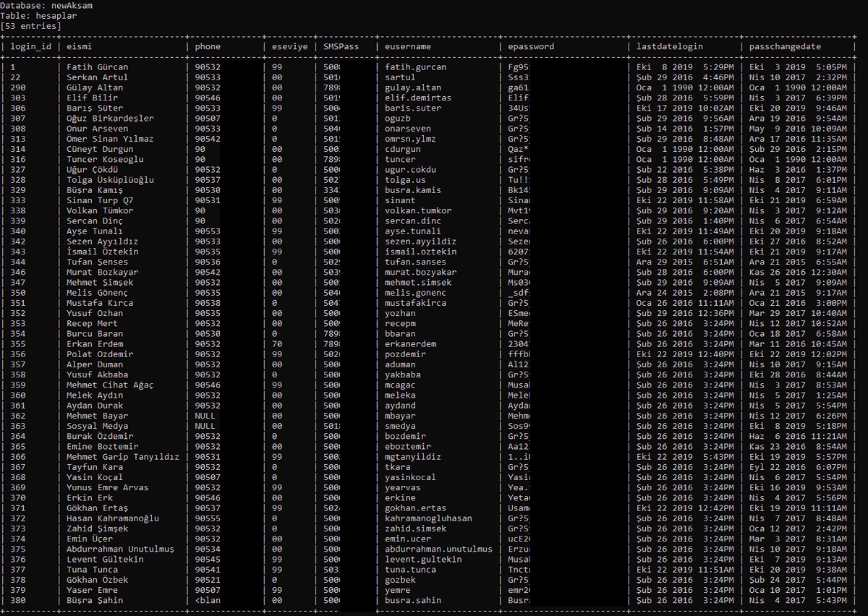The image size is (868, 616).
Task: Click lastdatelogin 'Eki 22 2019 12:40PM'
Action: click(x=686, y=354)
